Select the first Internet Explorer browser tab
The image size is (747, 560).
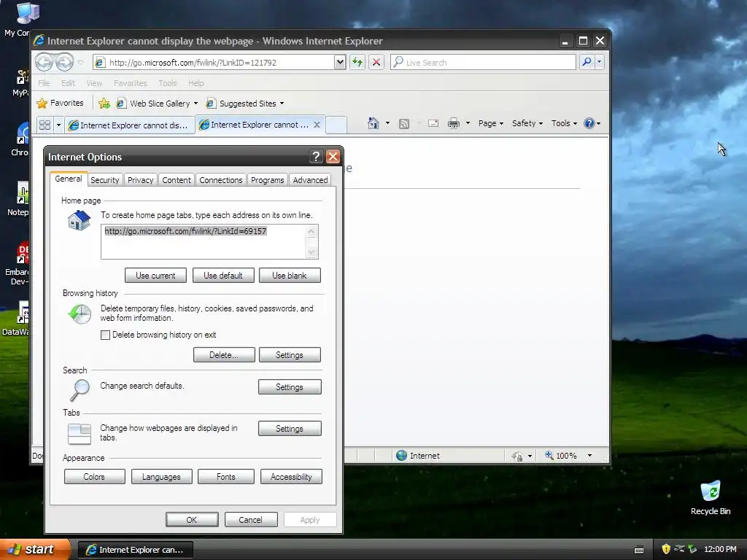pos(130,125)
